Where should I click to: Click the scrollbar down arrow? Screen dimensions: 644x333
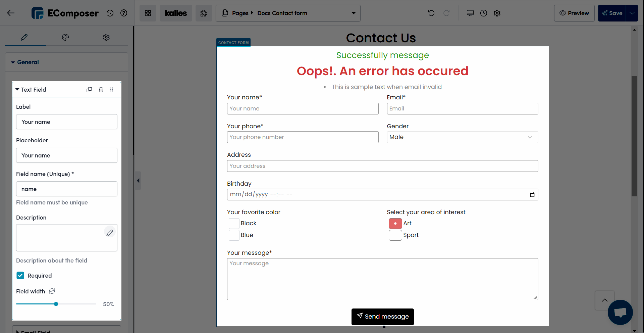coord(634,331)
